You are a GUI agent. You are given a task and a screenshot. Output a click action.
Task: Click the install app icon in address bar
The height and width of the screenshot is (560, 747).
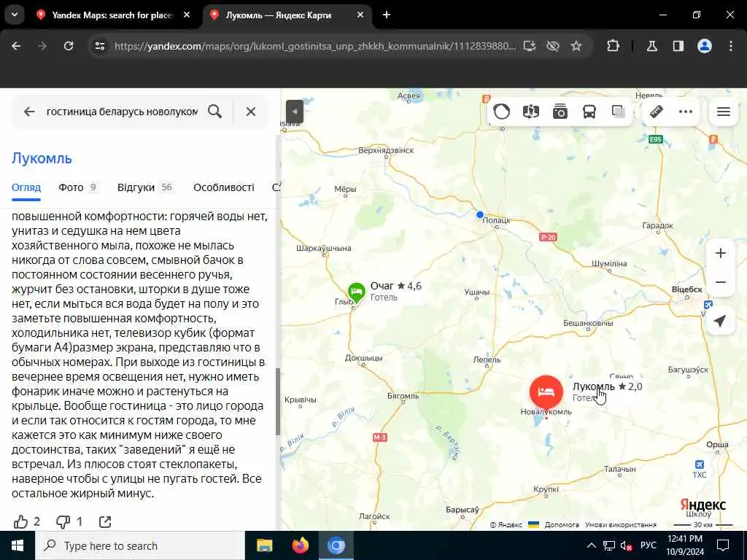[x=530, y=46]
